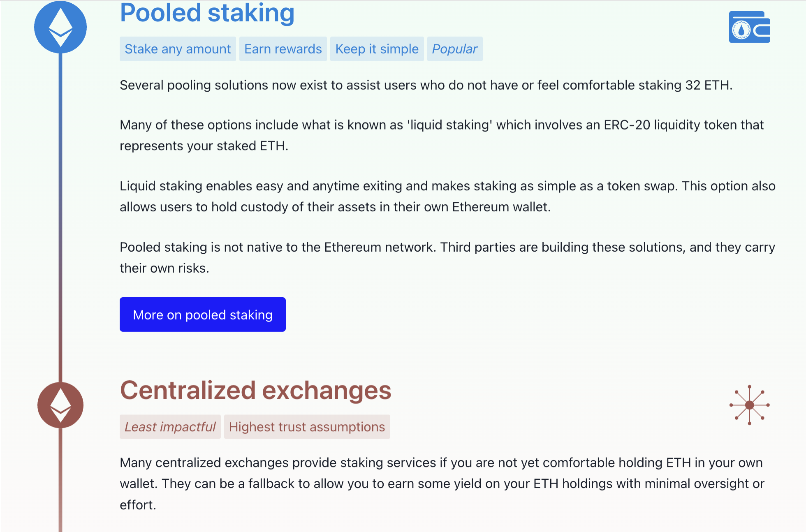Screen dimensions: 806x532
Task: Click the 'Highest trust assumptions' tag
Action: tap(307, 427)
